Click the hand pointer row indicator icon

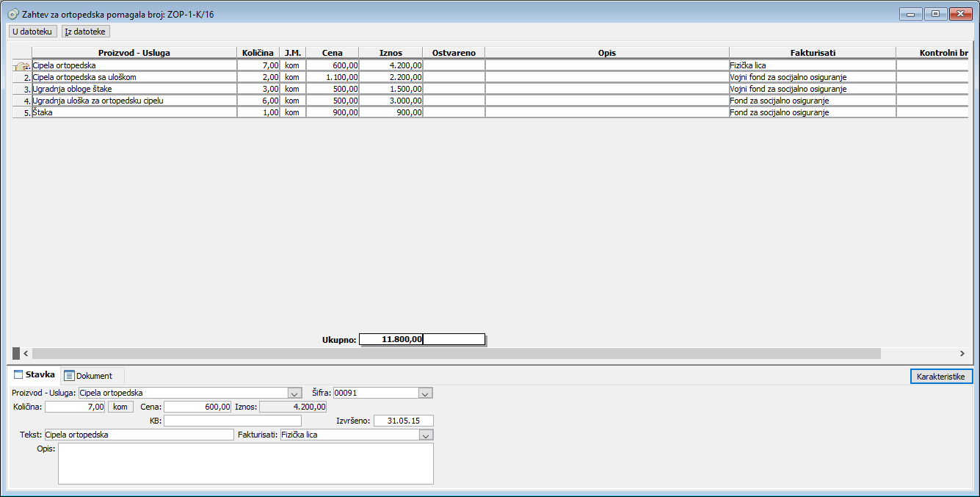[22, 66]
